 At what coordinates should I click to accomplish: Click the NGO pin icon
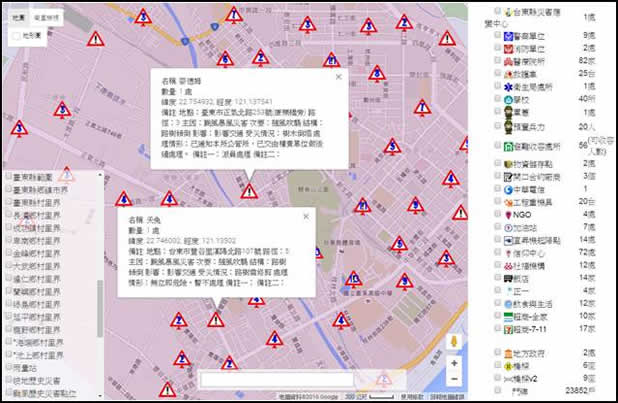508,215
